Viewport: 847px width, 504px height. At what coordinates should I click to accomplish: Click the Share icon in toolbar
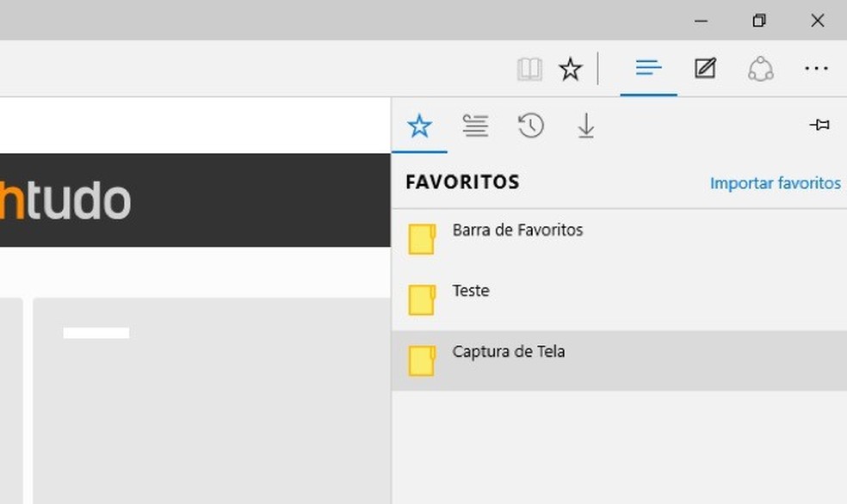761,69
